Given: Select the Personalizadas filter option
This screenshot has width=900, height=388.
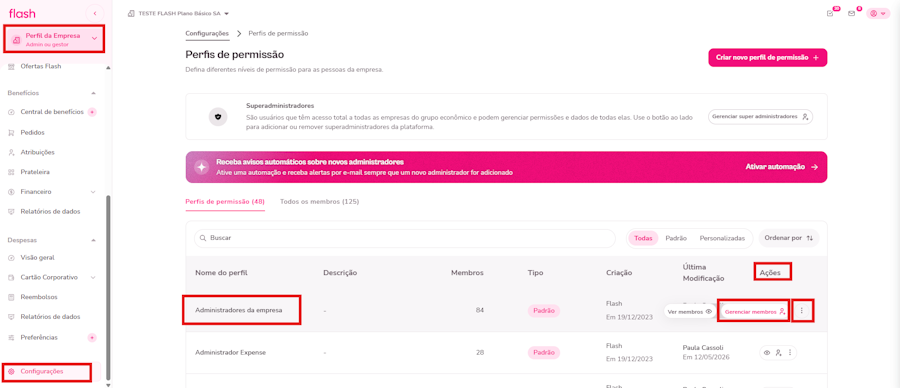Looking at the screenshot, I should click(722, 238).
